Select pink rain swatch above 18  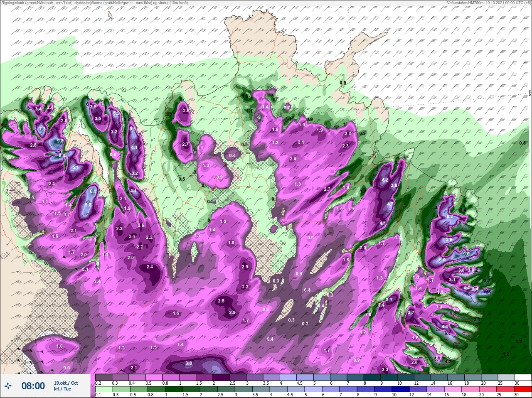click(470, 389)
